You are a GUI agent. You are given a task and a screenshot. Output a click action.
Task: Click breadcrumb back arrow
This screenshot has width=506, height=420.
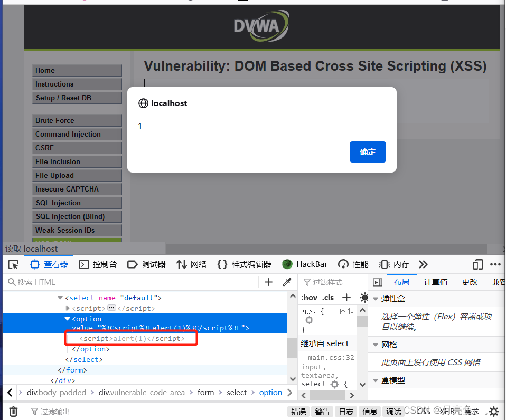tap(10, 393)
